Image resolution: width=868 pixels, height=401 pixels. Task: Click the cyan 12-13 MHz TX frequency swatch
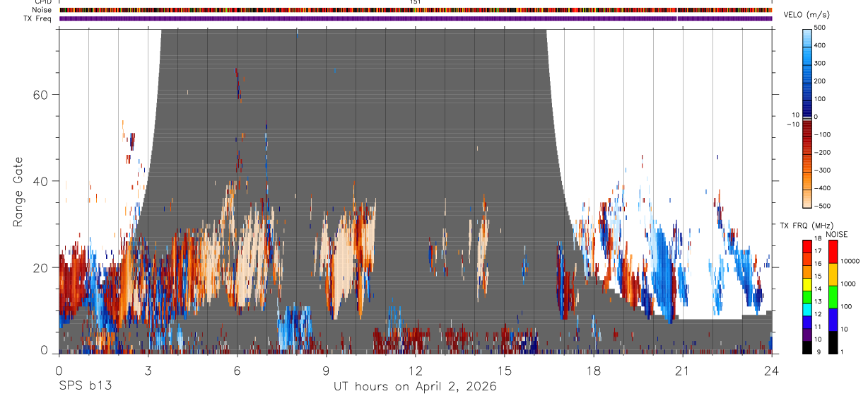point(807,308)
